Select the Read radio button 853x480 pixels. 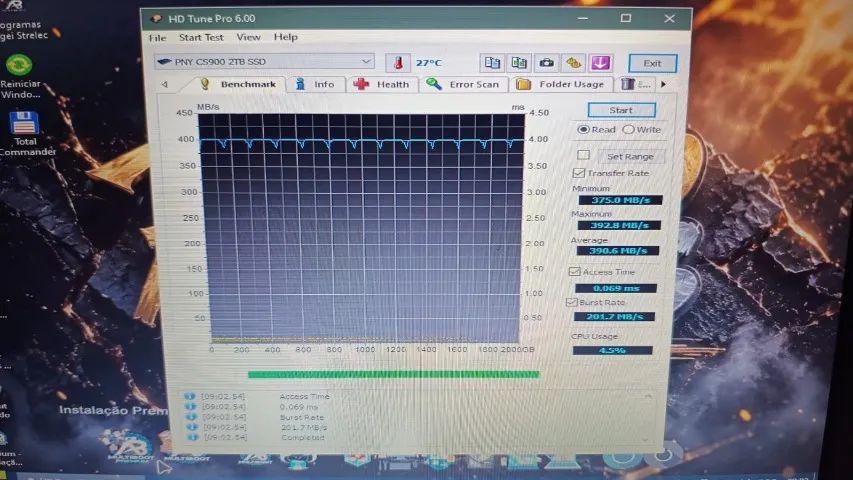pos(584,130)
